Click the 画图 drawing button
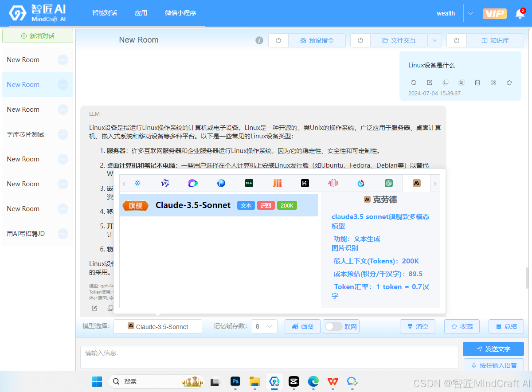532x392 pixels. pos(303,326)
